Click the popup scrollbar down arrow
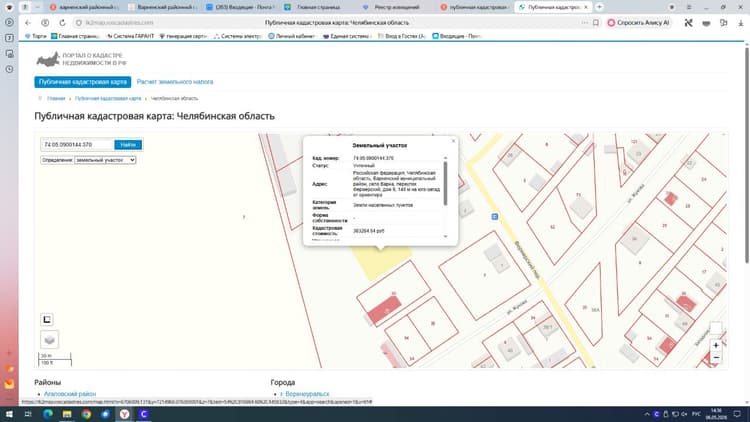This screenshot has width=750, height=422. 445,236
